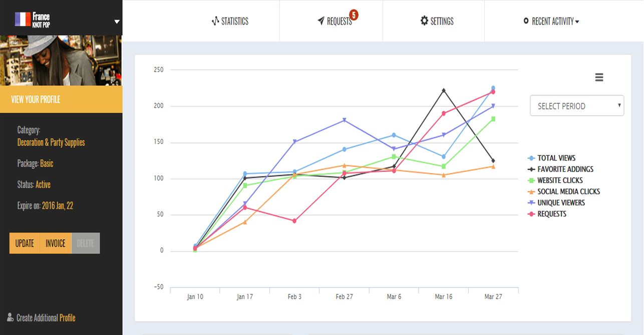Click the Settings gear icon

click(424, 21)
